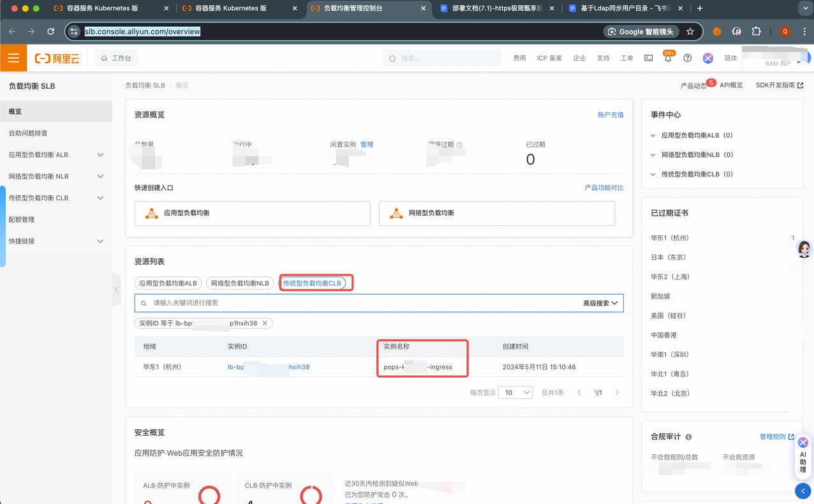Click the 账户充值 link
Image resolution: width=814 pixels, height=504 pixels.
tap(610, 115)
